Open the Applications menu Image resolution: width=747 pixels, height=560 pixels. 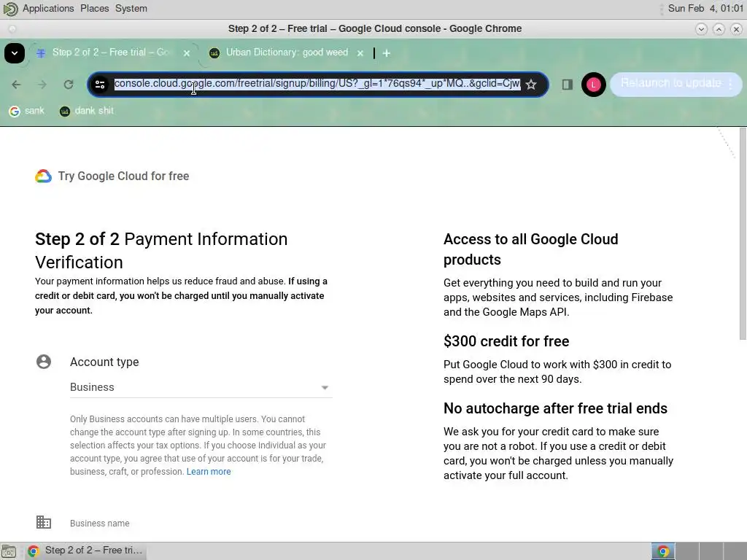point(48,9)
